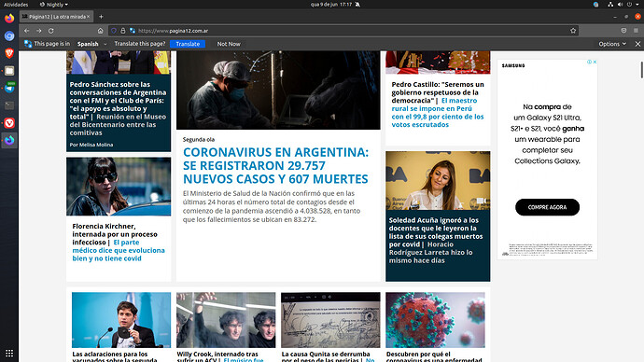This screenshot has height=362, width=644.
Task: Show applications grid
Action: (x=9, y=354)
